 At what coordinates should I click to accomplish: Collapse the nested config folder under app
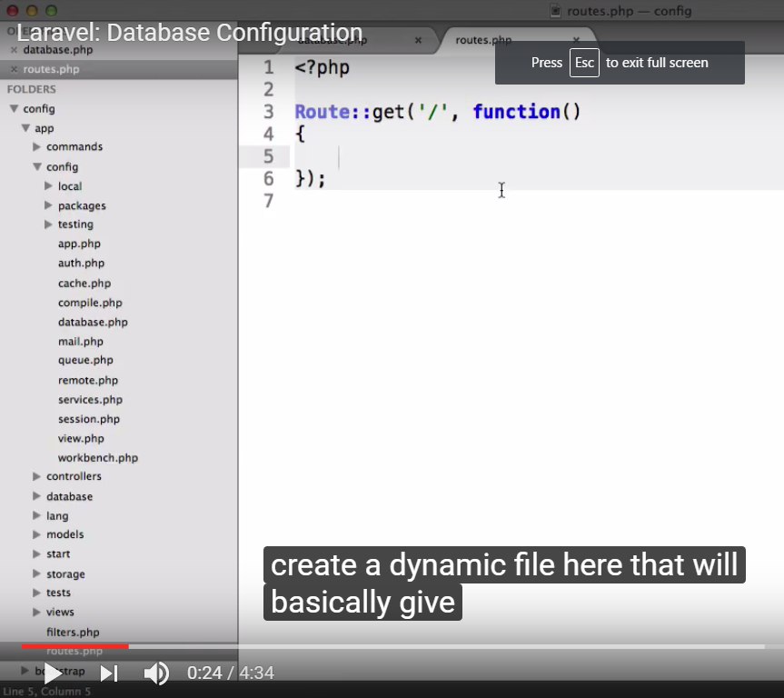pos(37,166)
